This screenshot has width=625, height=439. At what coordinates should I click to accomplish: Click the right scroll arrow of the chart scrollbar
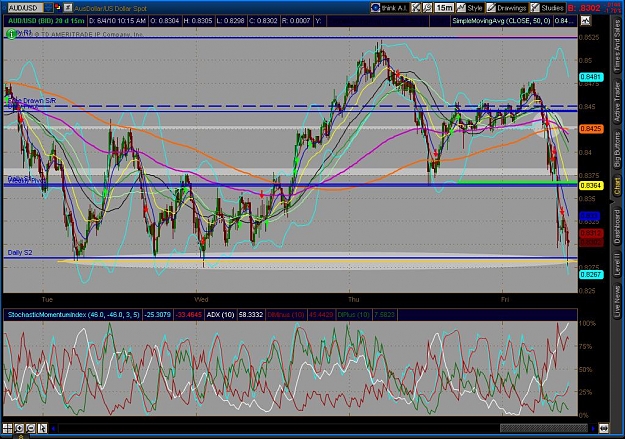[593, 429]
